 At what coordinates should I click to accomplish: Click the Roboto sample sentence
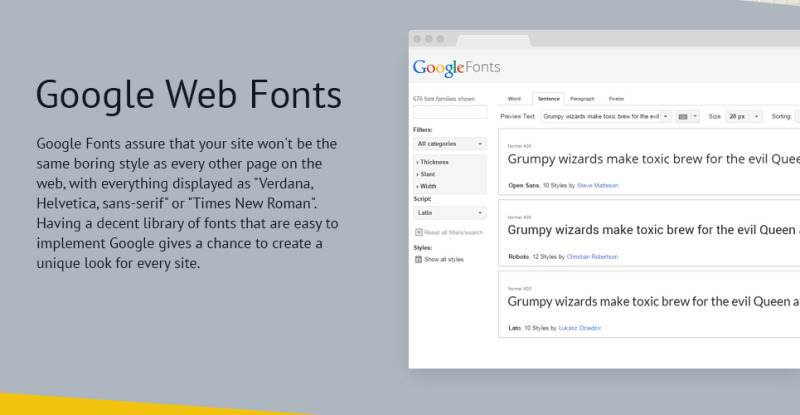(x=654, y=230)
